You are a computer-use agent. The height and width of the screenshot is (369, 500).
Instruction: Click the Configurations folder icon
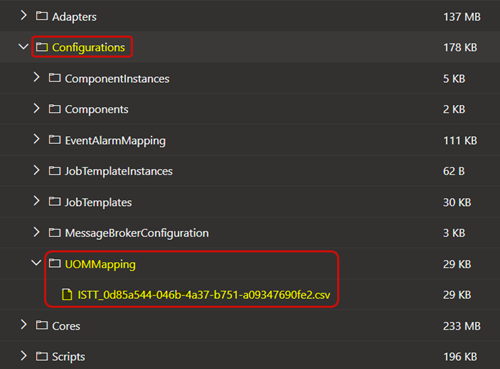point(42,47)
